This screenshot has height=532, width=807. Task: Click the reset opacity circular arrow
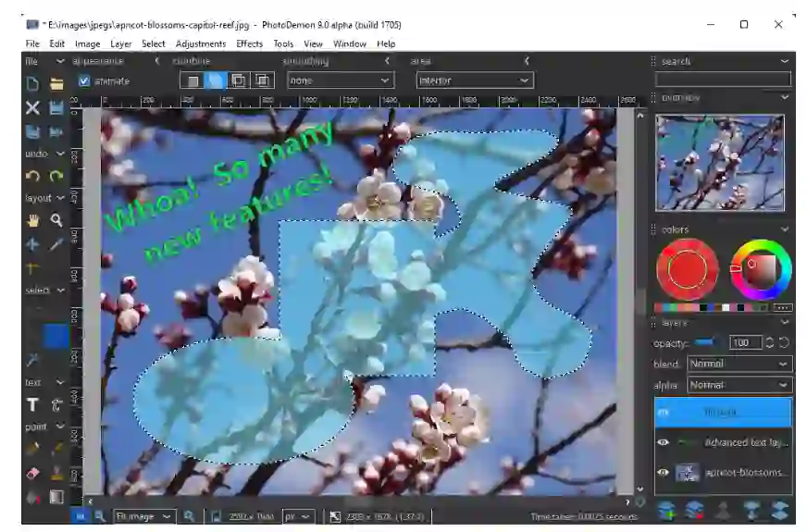point(784,342)
